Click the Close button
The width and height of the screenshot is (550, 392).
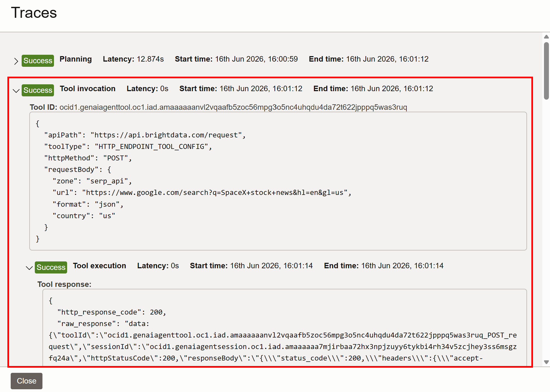(x=27, y=381)
